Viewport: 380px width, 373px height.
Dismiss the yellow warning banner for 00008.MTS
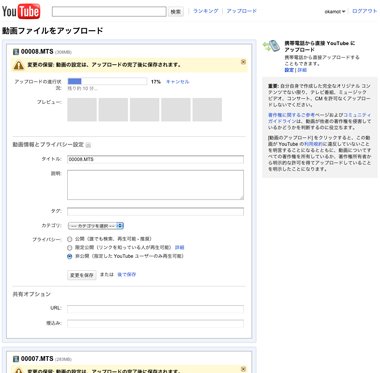coord(243,62)
